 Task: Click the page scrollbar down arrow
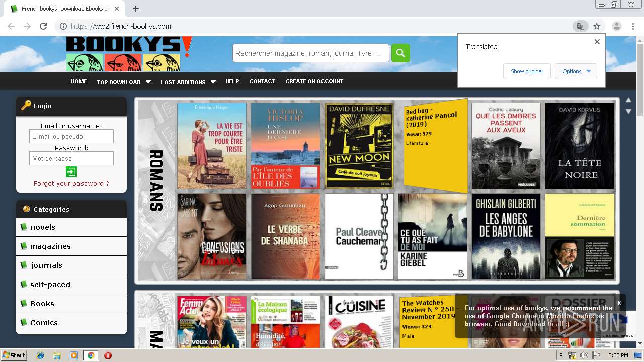[x=640, y=344]
